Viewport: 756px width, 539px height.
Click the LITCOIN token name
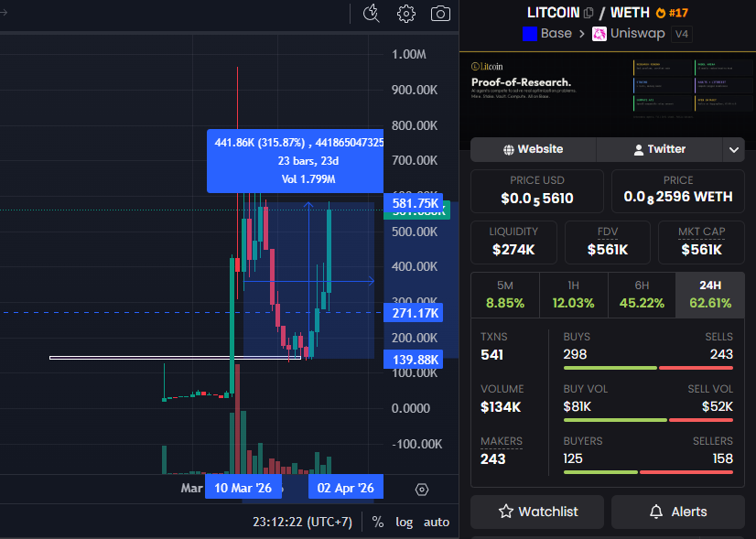pos(554,13)
